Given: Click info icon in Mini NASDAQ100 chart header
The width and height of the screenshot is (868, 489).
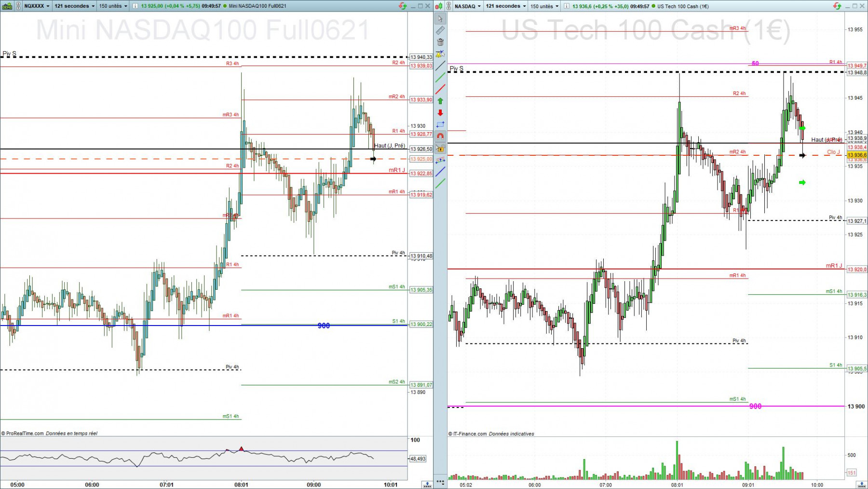Looking at the screenshot, I should click(136, 6).
